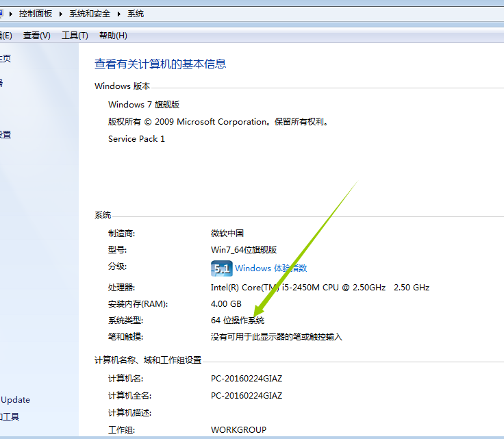Open the Update link in sidebar
Screen dimensions: 504x439
click(16, 400)
